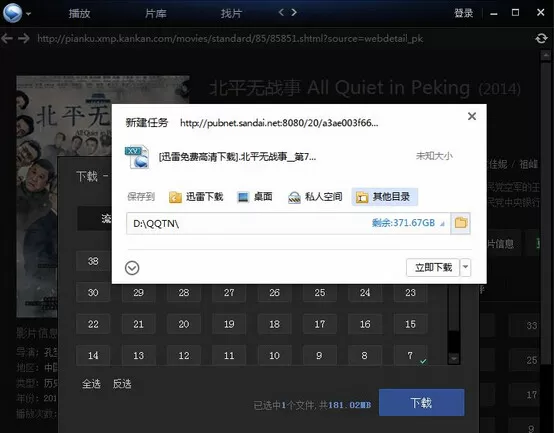
Task: Browse folders with the yellow folder icon
Action: 461,223
